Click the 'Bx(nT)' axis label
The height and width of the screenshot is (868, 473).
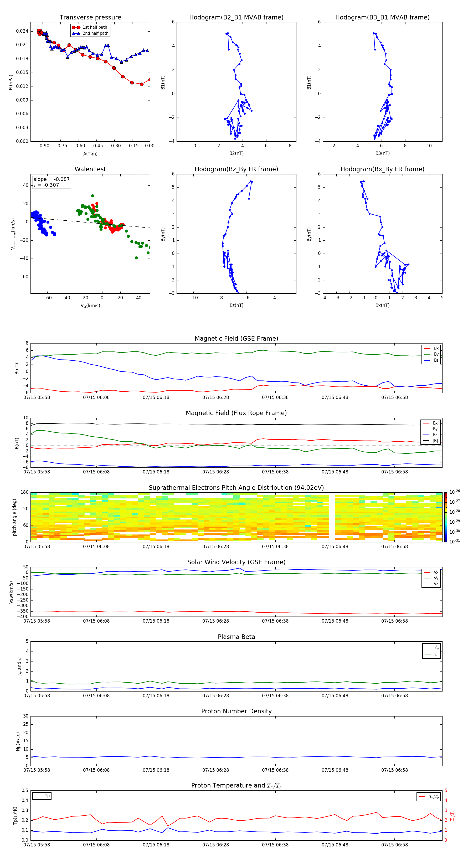click(x=382, y=305)
